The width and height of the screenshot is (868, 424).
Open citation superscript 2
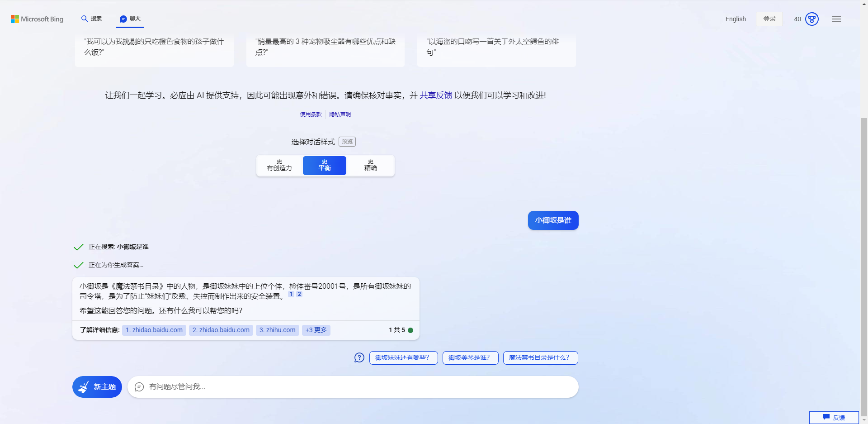[x=299, y=294]
